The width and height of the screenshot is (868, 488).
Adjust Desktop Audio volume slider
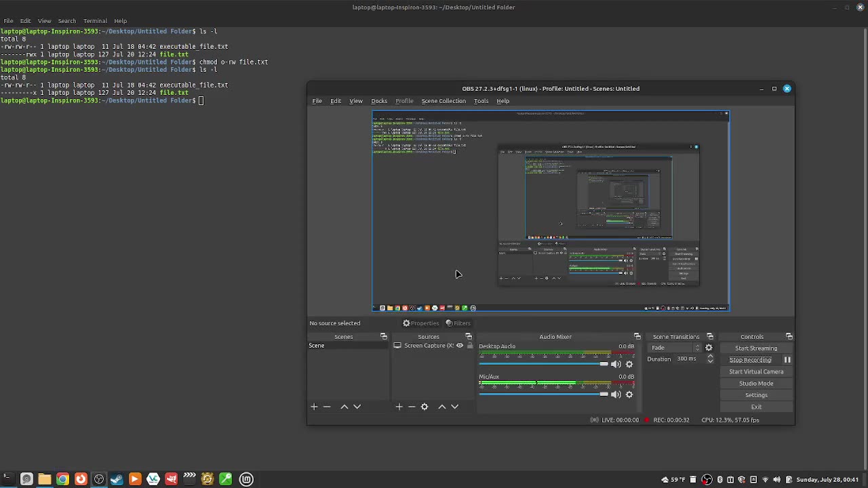[x=545, y=364]
